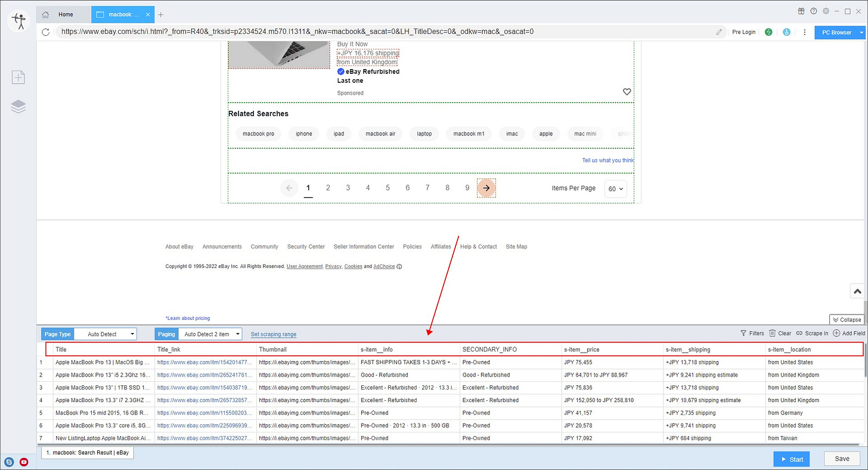Reload the page with refresh icon
The image size is (868, 470).
(x=45, y=32)
